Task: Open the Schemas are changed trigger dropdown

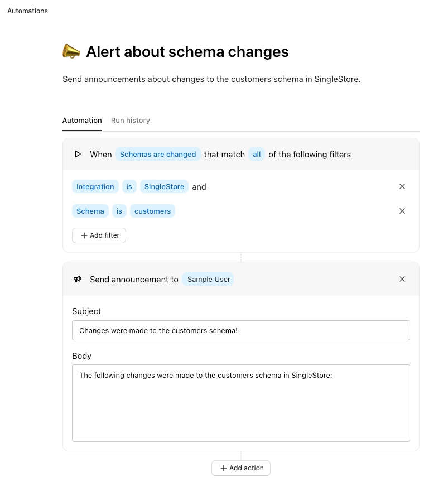Action: (x=158, y=154)
